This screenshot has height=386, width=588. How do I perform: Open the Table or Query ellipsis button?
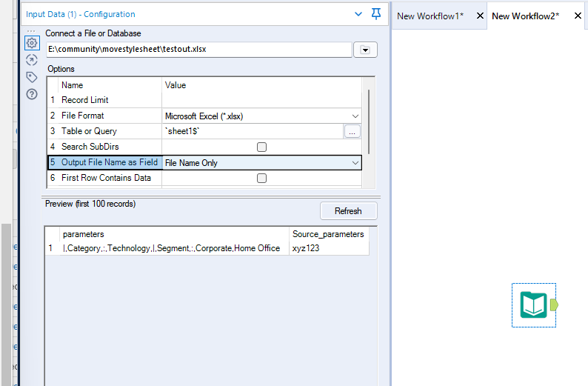(353, 131)
